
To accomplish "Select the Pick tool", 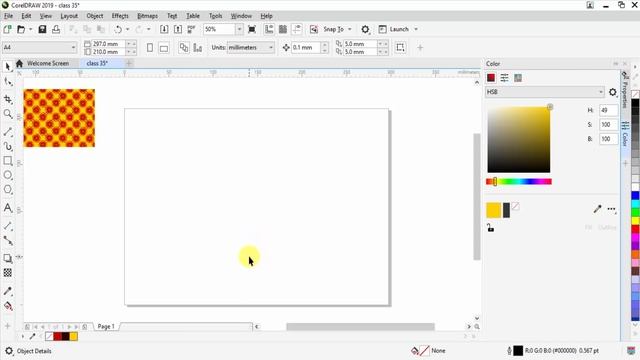I will tap(8, 67).
